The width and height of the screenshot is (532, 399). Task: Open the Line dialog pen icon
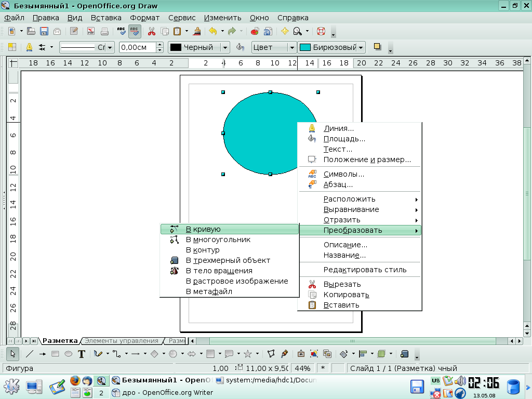(x=29, y=47)
